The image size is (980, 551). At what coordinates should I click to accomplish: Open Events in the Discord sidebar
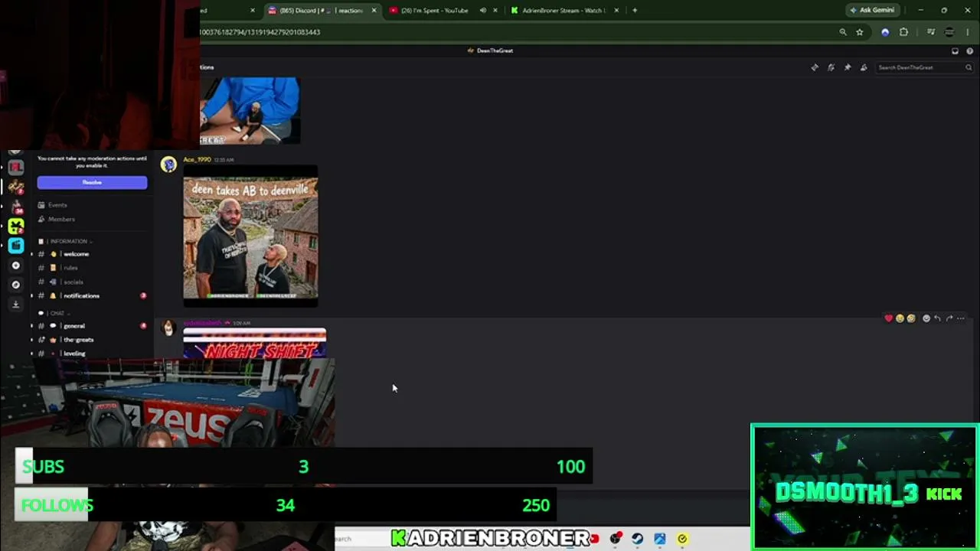coord(57,205)
